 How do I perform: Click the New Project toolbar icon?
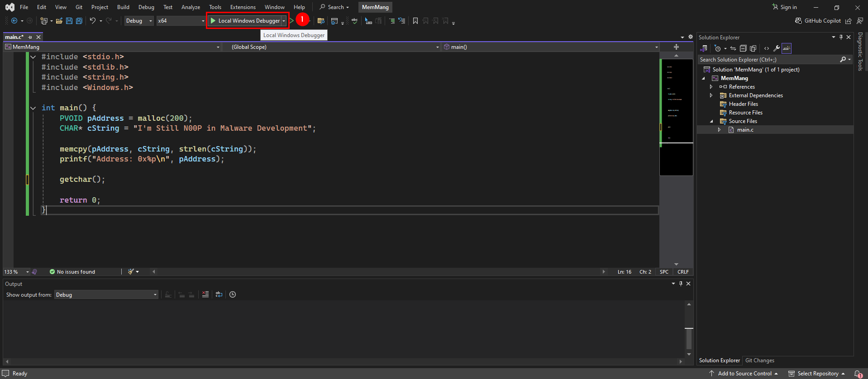click(x=44, y=21)
